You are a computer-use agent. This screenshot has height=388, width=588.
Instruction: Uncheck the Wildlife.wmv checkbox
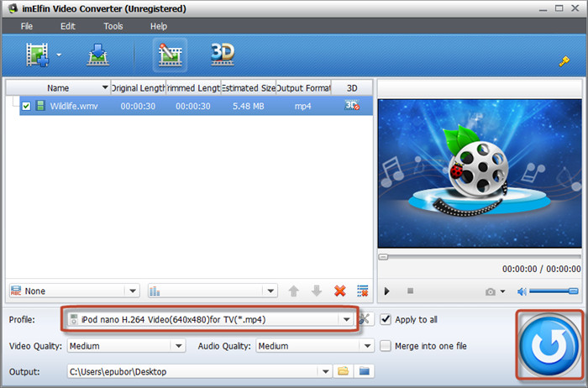26,106
